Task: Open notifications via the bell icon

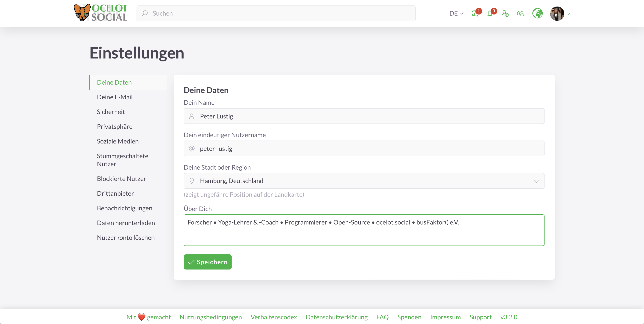Action: point(490,14)
